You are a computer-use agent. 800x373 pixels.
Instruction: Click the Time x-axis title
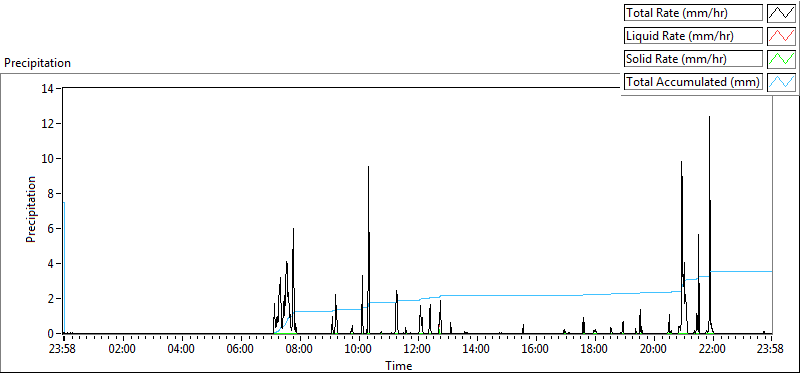click(398, 365)
